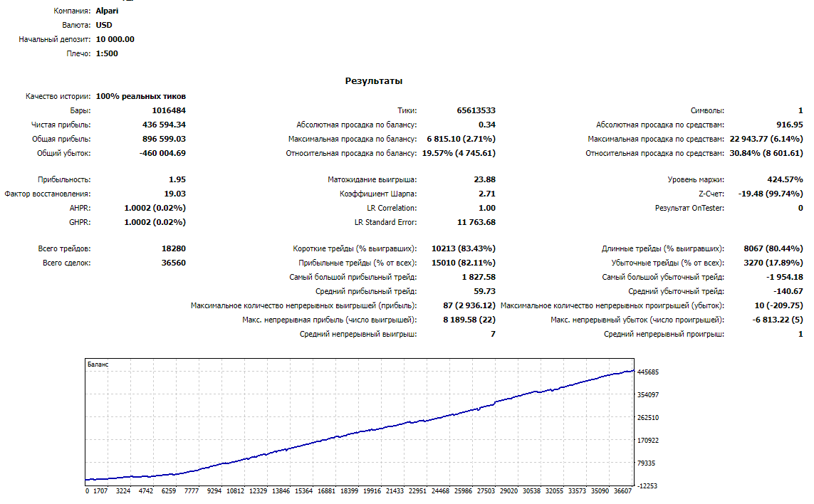Viewport: 814px width, 504px height.
Task: Click total trades value 18280
Action: [x=173, y=248]
